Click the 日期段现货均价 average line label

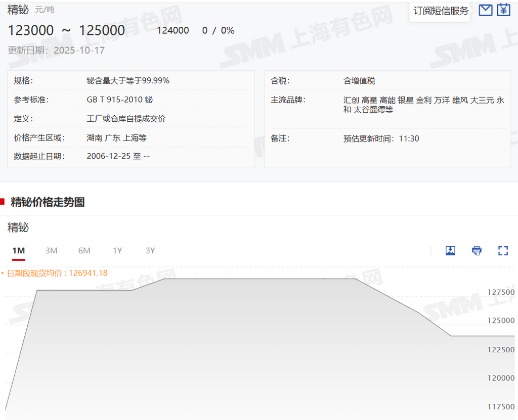tap(57, 273)
